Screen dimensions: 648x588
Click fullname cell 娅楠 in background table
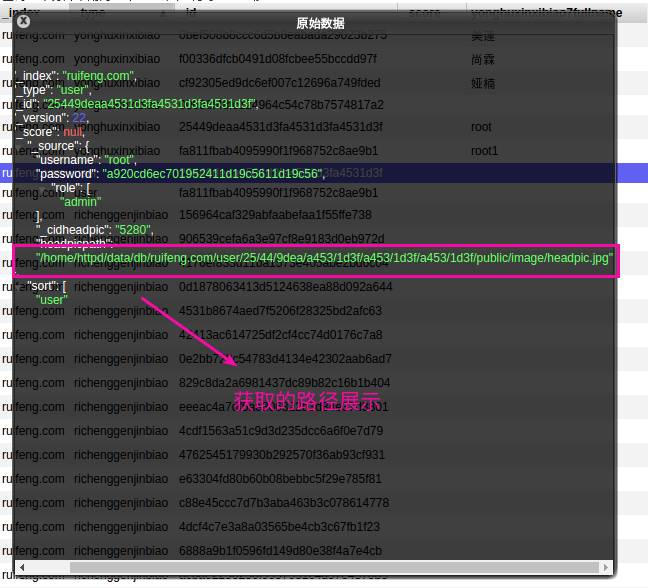(x=483, y=83)
